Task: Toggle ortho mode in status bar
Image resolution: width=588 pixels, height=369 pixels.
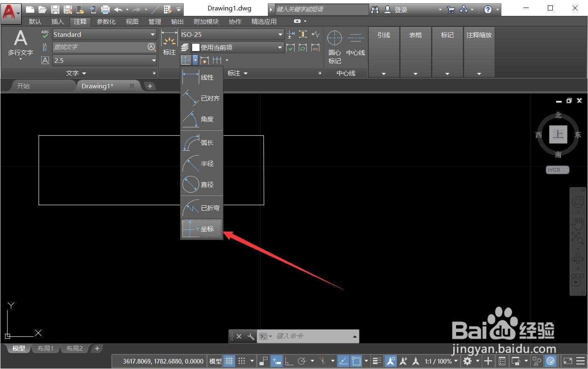Action: click(x=289, y=361)
